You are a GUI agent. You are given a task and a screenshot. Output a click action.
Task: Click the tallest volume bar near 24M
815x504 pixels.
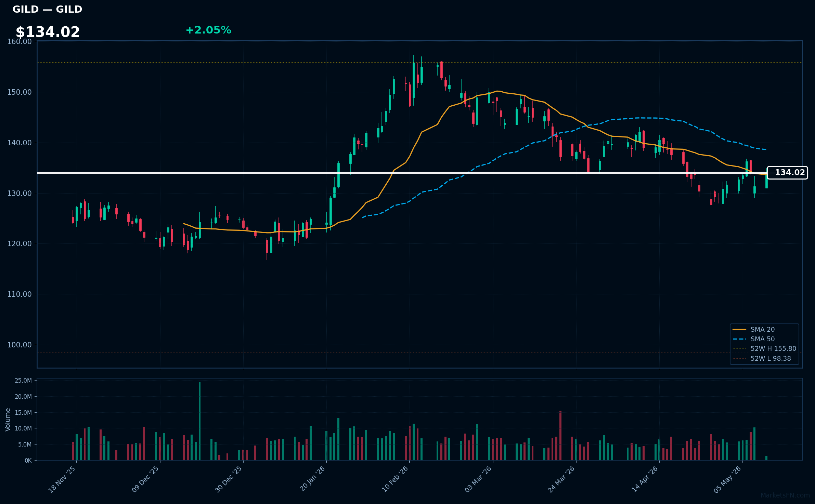point(199,421)
